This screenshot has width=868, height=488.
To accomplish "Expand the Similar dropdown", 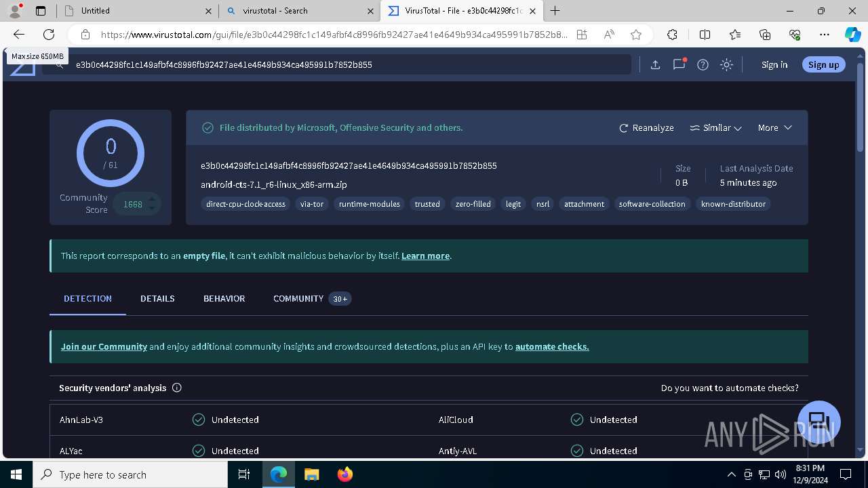I will 715,127.
